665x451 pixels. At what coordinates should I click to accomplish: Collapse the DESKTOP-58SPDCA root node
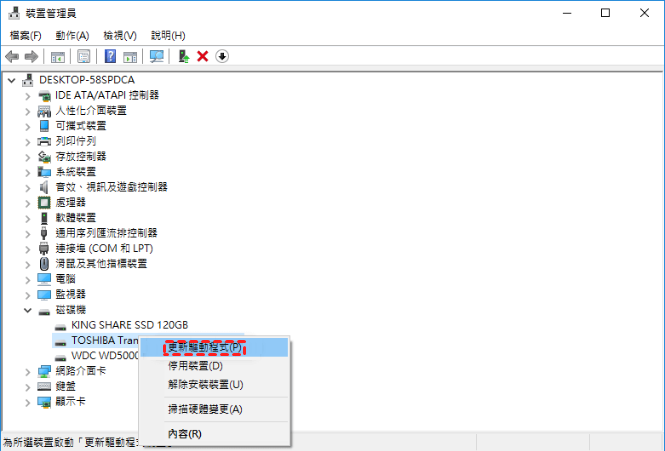pyautogui.click(x=11, y=80)
